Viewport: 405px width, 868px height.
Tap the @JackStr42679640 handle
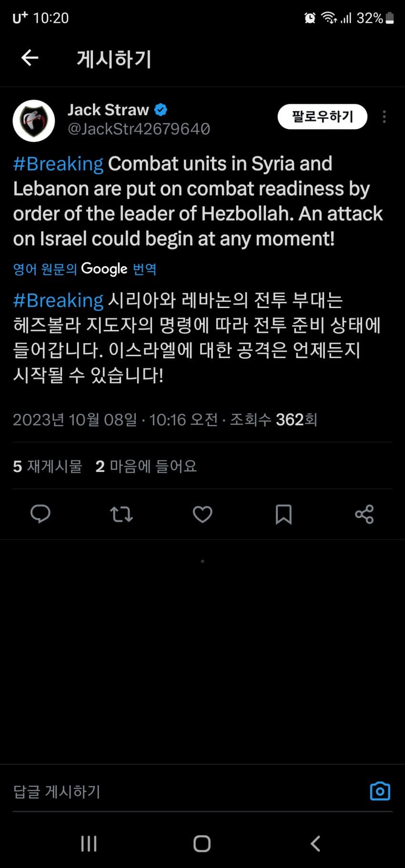(x=139, y=129)
